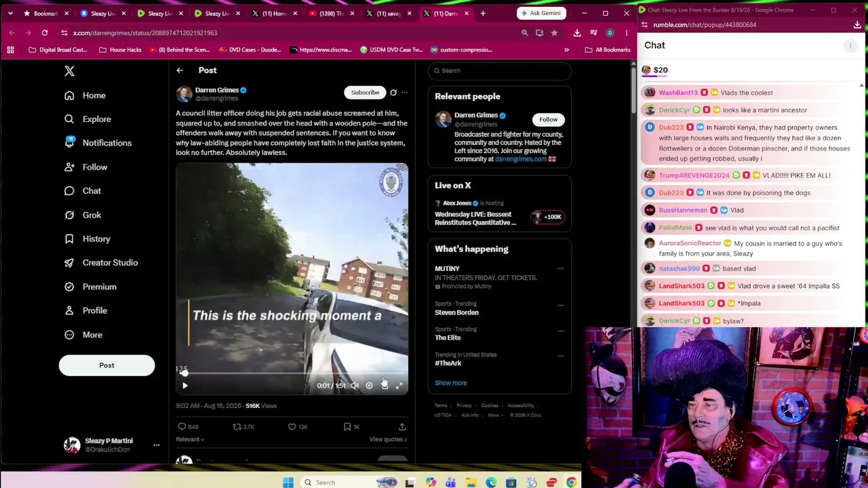Click the X logo in the sidebar
The width and height of the screenshot is (868, 488).
pos(69,71)
